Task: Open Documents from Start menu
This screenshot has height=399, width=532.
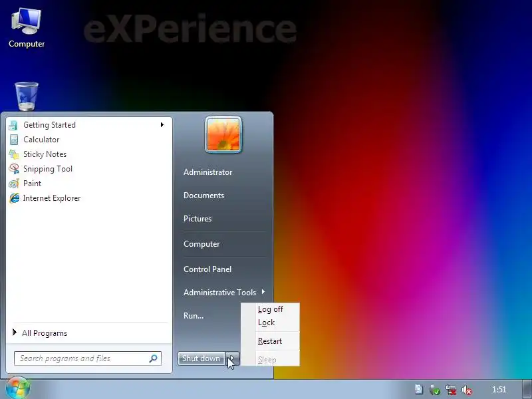Action: pos(203,196)
